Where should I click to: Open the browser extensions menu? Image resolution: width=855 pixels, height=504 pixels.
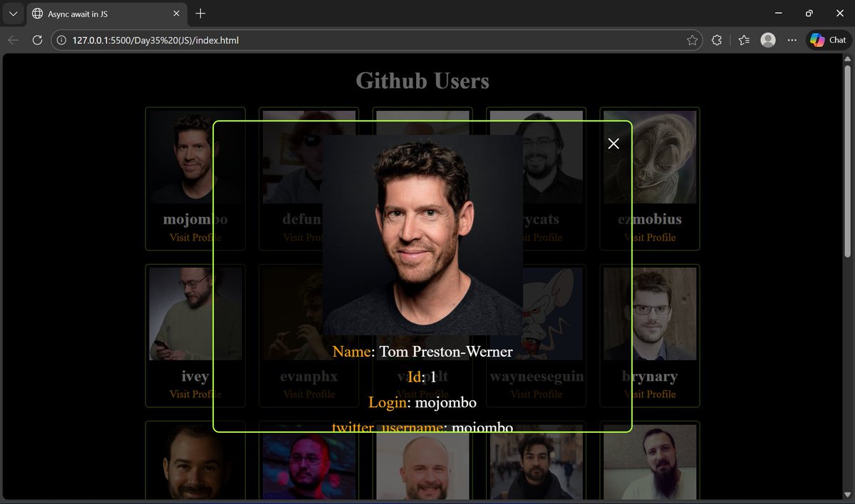(x=717, y=41)
